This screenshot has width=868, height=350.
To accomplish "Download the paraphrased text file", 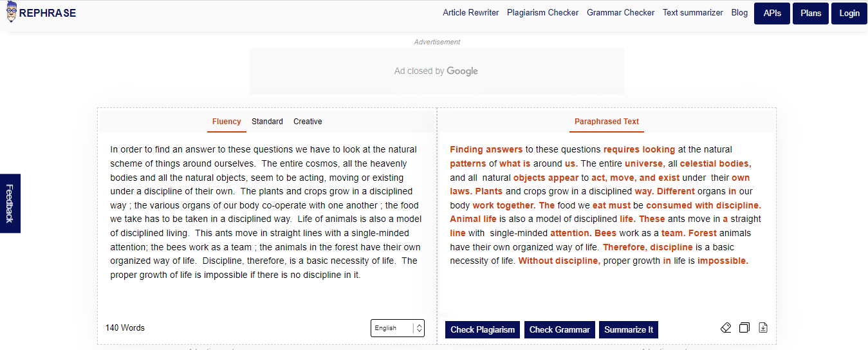I will coord(763,327).
